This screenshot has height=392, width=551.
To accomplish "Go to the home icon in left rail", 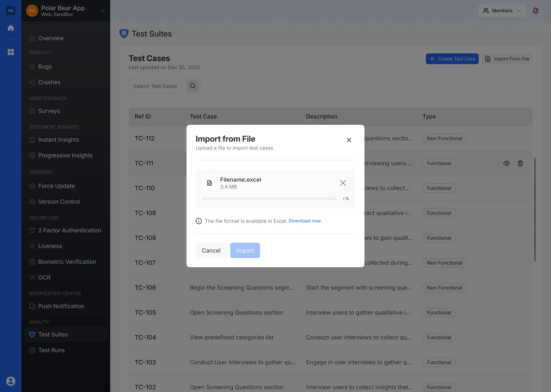I will tap(11, 28).
